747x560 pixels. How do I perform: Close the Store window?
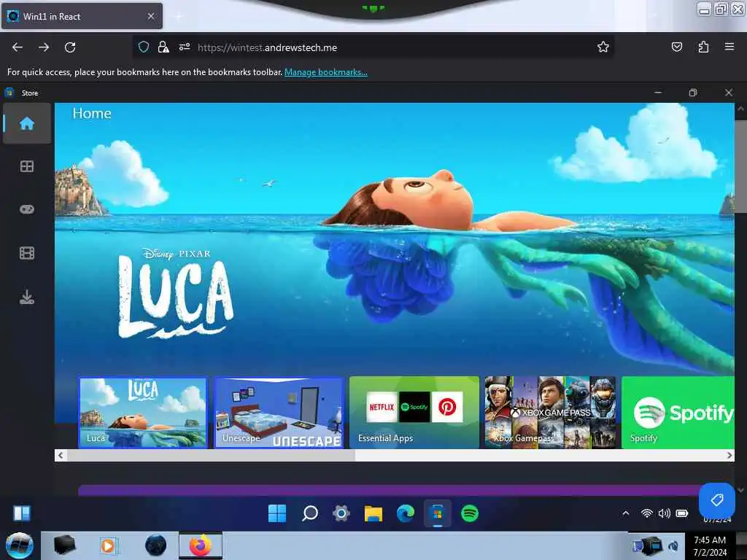(x=729, y=93)
